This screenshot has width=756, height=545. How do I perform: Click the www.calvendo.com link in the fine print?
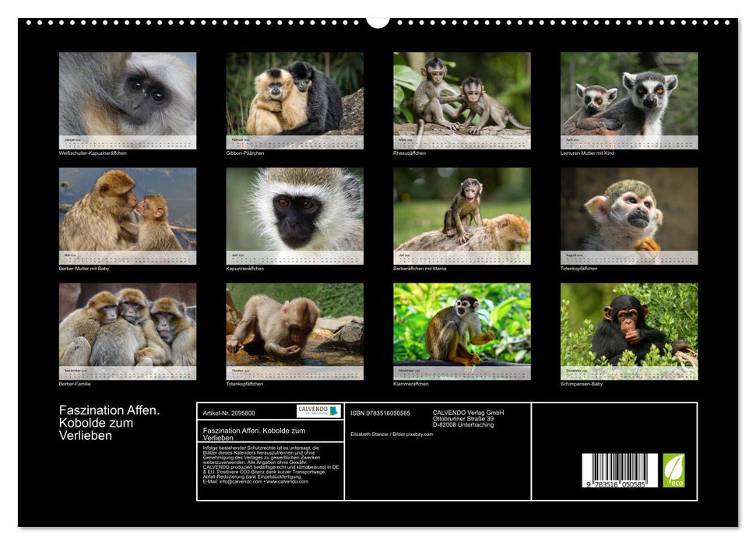(288, 483)
